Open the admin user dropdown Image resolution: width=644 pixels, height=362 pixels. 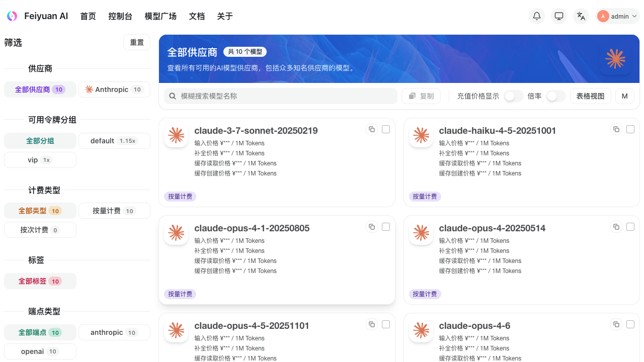[x=617, y=16]
